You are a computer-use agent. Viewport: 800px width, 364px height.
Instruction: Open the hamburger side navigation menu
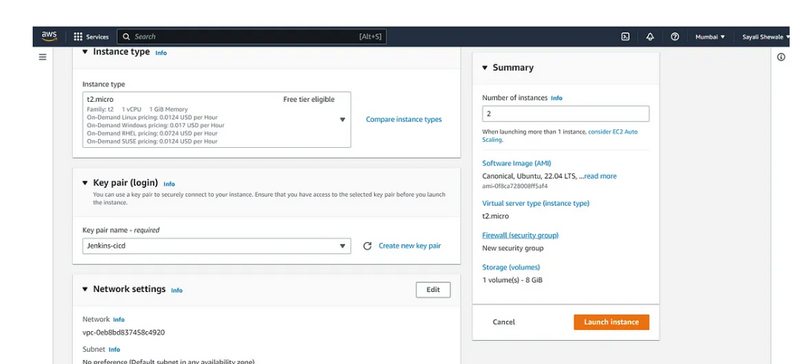tap(43, 57)
